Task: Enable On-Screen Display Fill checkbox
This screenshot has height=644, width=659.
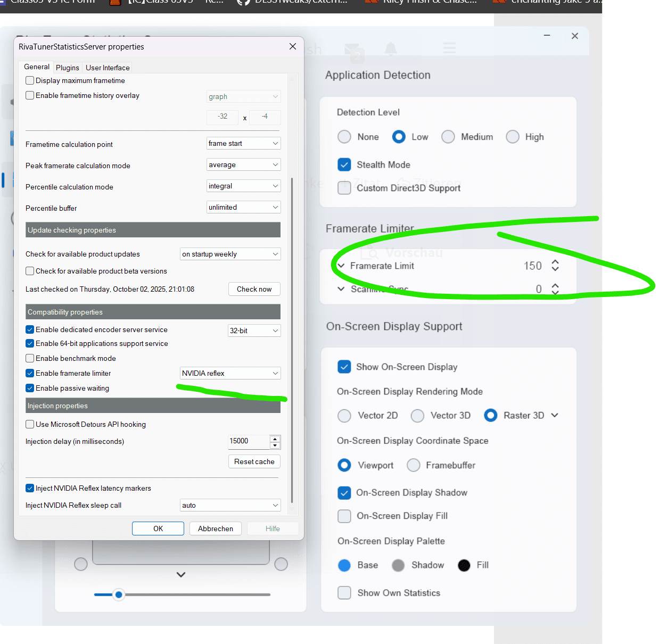Action: tap(344, 516)
